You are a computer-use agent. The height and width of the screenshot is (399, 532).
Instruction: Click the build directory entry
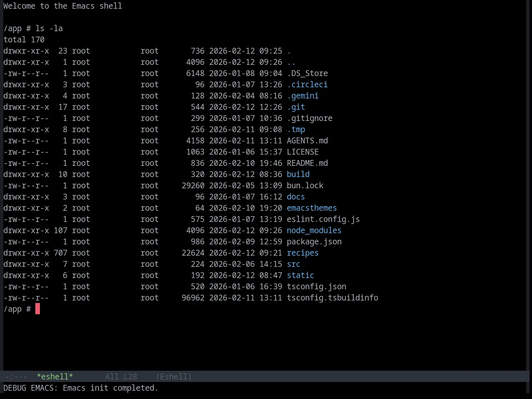[298, 174]
